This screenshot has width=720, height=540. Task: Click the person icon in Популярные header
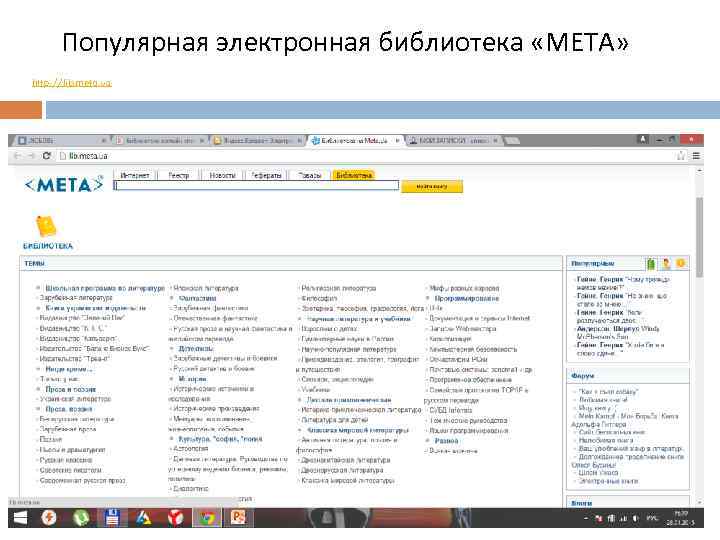coord(666,264)
